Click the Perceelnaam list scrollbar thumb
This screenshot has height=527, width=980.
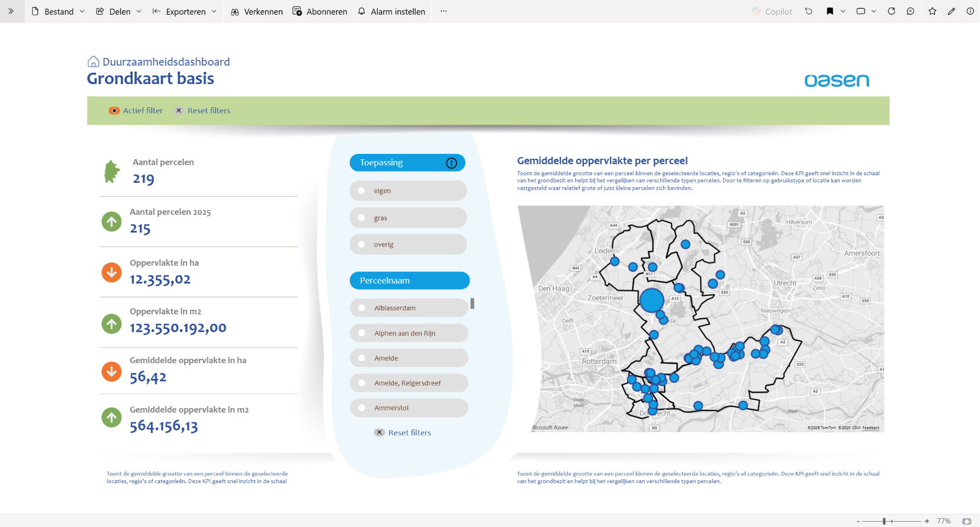tap(473, 303)
